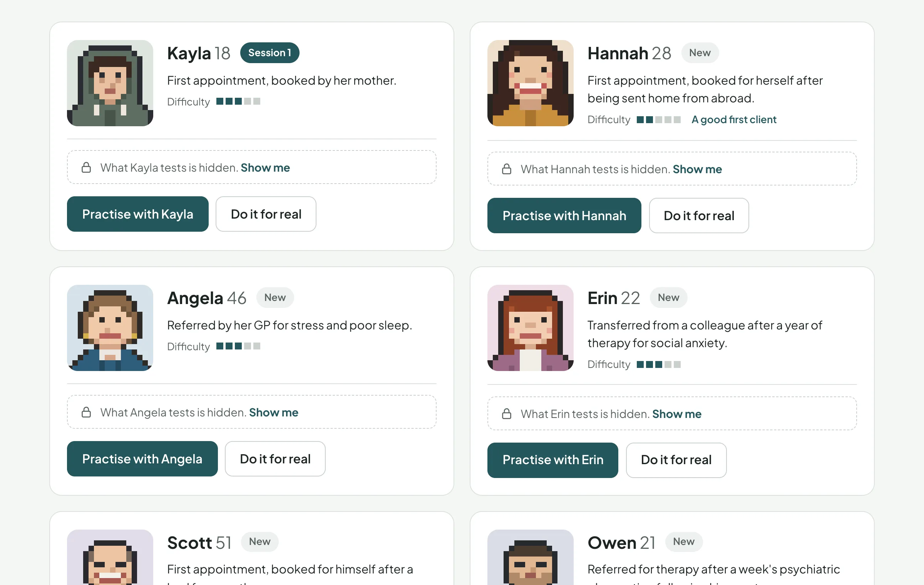Start Practise with Erin
The image size is (924, 585).
pos(553,460)
